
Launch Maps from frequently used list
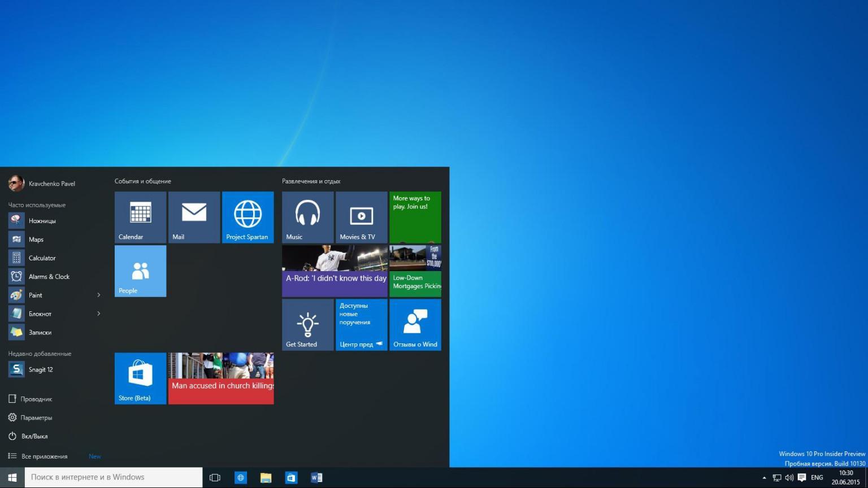[55, 239]
